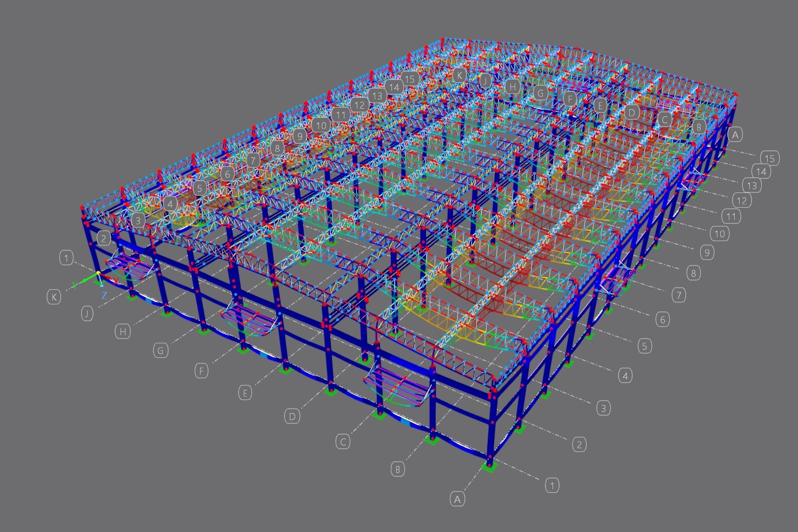
Task: Click grid bubble 15 at the far right end
Action: (x=770, y=158)
